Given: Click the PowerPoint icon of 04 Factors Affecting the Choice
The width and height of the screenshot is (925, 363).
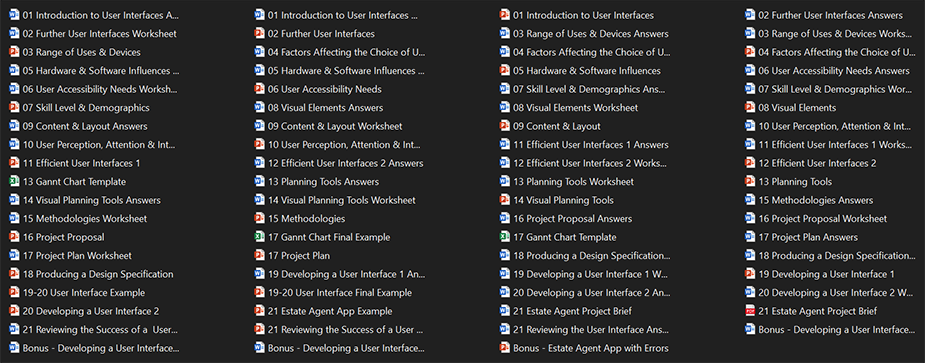Looking at the screenshot, I should coord(750,53).
